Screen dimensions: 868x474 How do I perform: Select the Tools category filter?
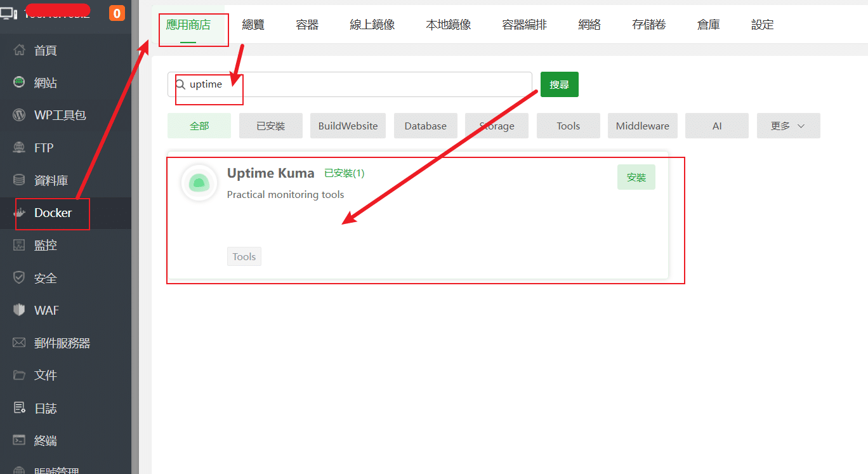coord(568,126)
